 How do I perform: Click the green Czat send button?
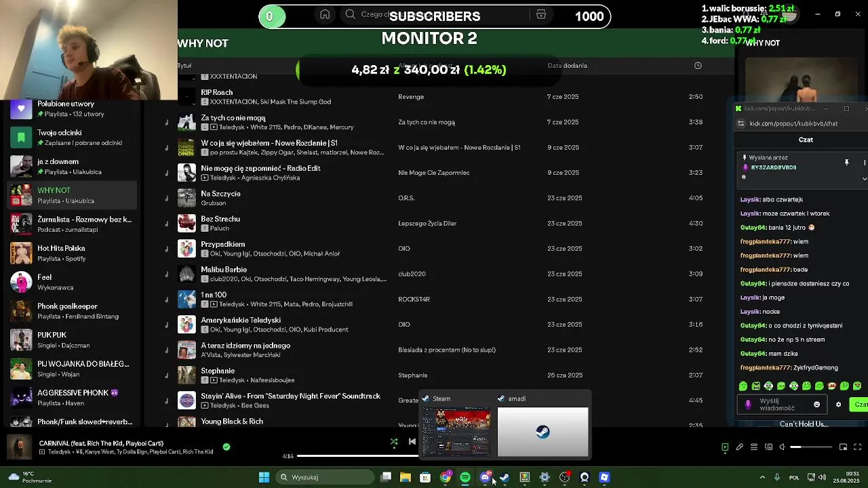pyautogui.click(x=860, y=405)
